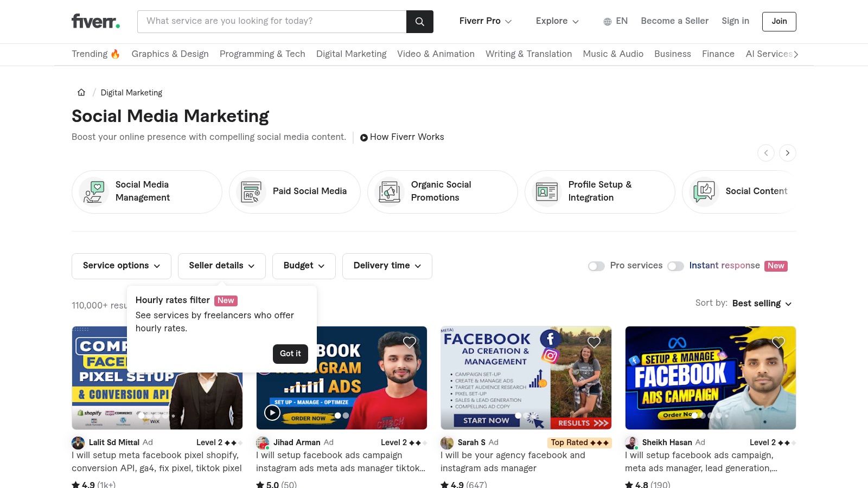Expand the Service options dropdown
This screenshot has width=868, height=488.
tap(122, 266)
